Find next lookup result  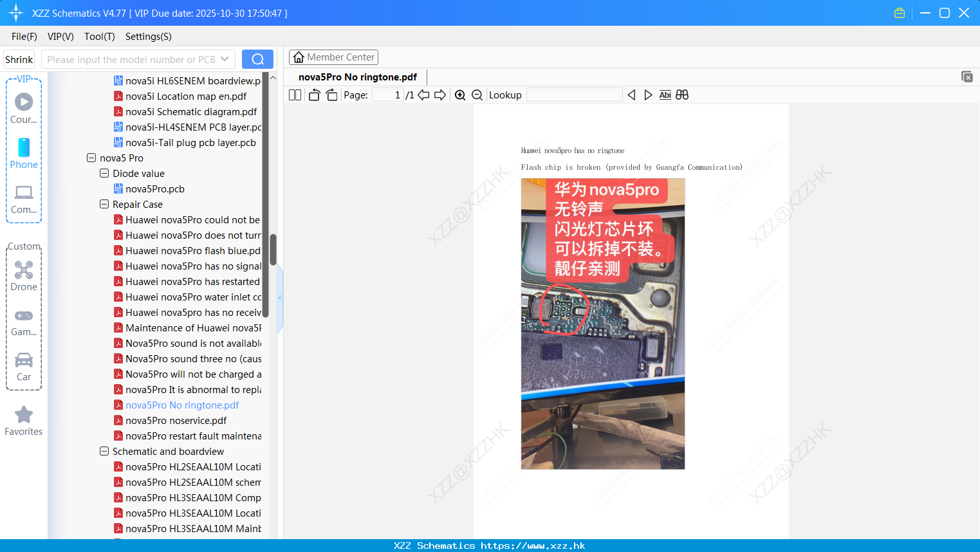pyautogui.click(x=648, y=95)
